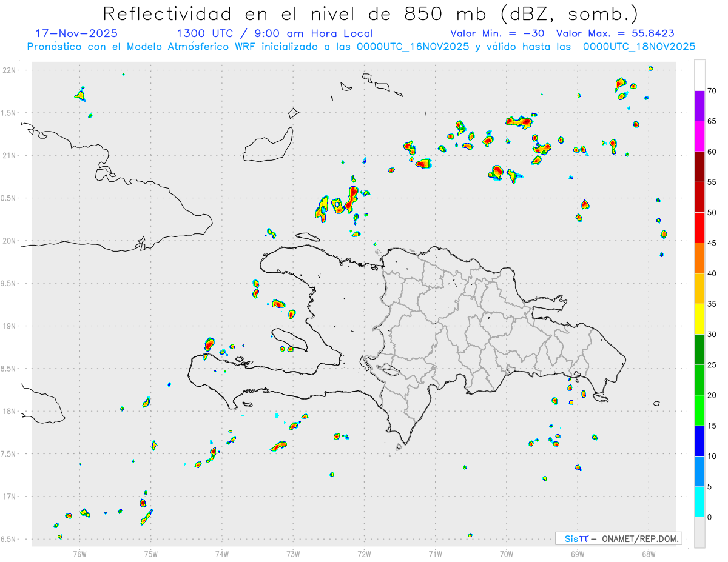
Task: Click the longitude label "72W"
Action: 364,554
